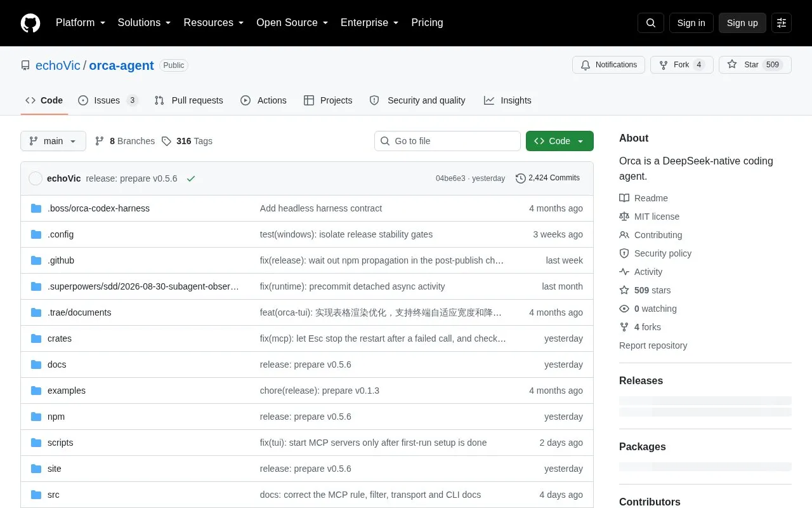Open the appearance settings icon button
812x508 pixels.
pos(782,23)
